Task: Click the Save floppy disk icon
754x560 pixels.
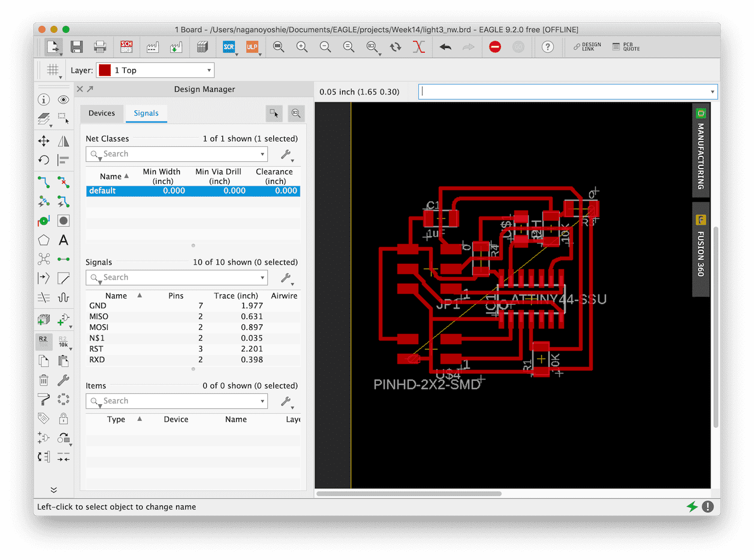Action: tap(77, 47)
